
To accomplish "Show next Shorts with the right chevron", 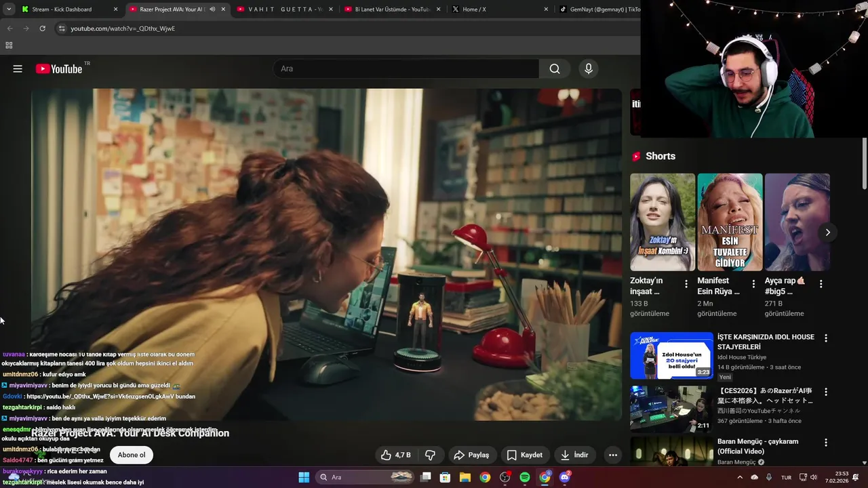I will 827,232.
